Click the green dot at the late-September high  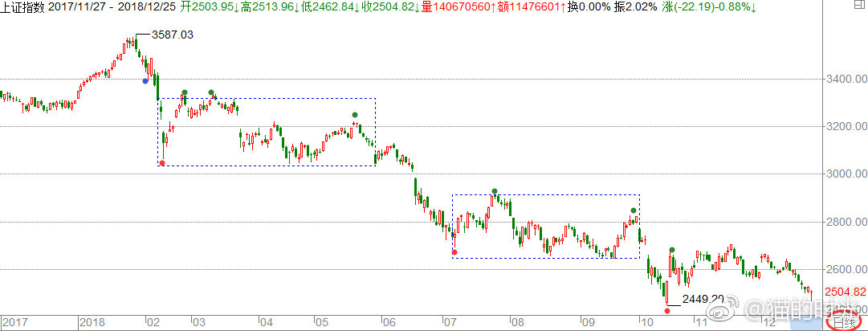coord(634,210)
